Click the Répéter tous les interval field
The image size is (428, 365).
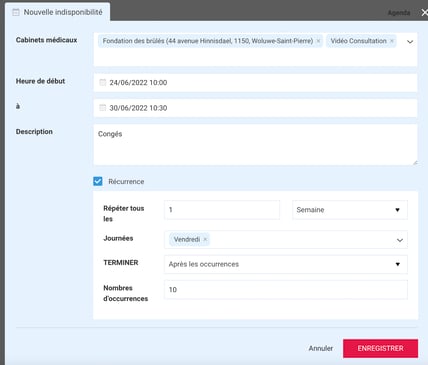point(222,210)
